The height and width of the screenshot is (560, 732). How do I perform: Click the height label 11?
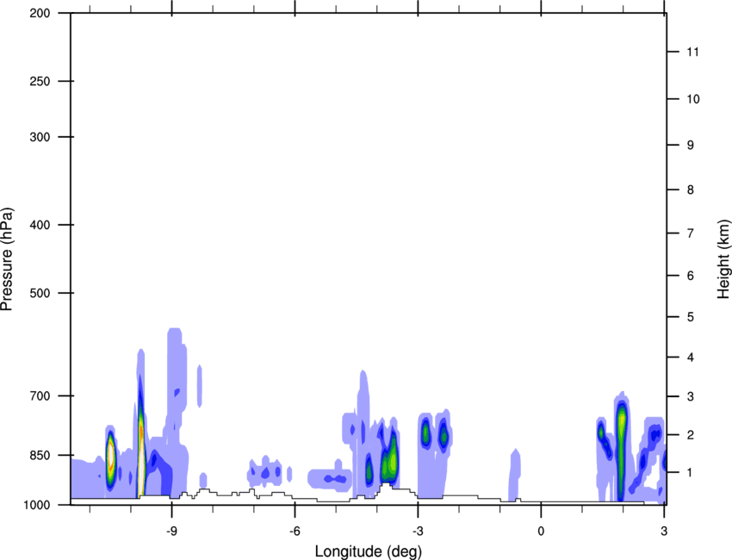click(692, 52)
